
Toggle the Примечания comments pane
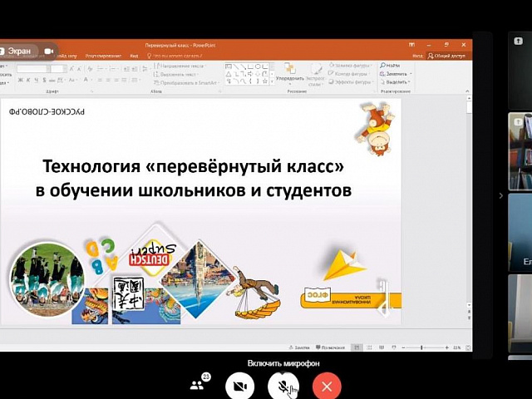[330, 347]
